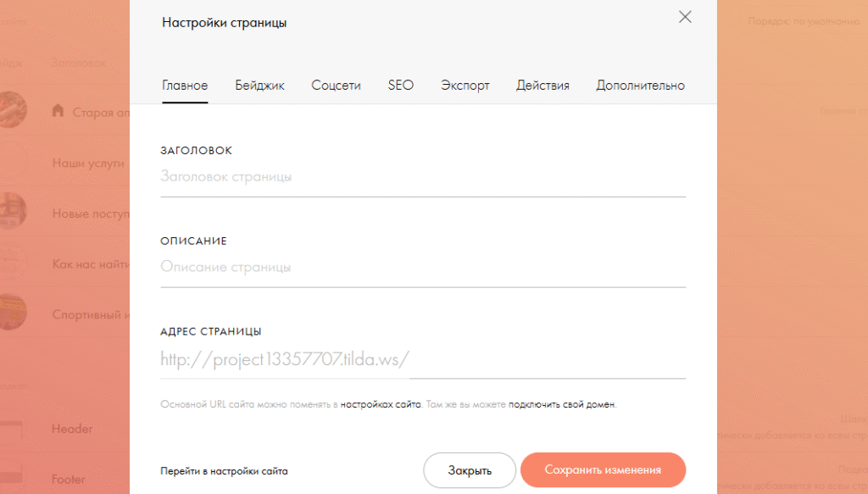The width and height of the screenshot is (868, 494).
Task: Click the Сохранить изменения button
Action: [x=603, y=469]
